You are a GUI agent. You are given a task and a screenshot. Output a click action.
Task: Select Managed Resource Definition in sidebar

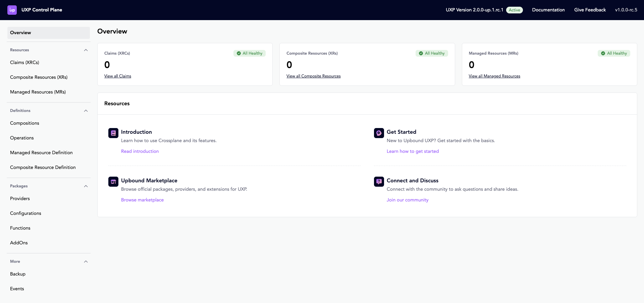click(x=41, y=153)
